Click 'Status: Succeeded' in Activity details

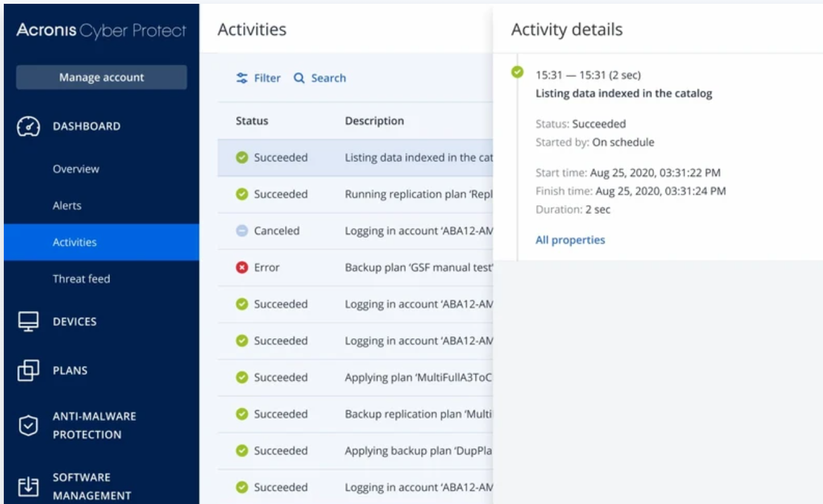(581, 124)
